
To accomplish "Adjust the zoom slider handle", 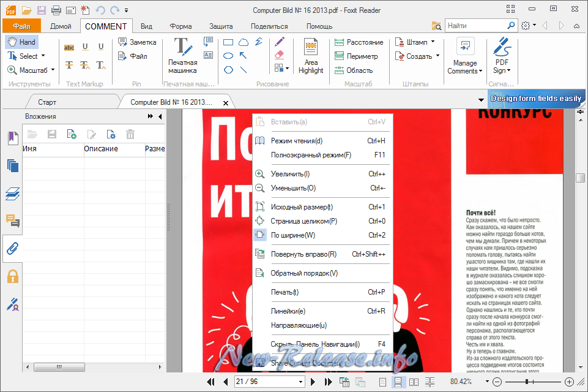I will tap(527, 382).
